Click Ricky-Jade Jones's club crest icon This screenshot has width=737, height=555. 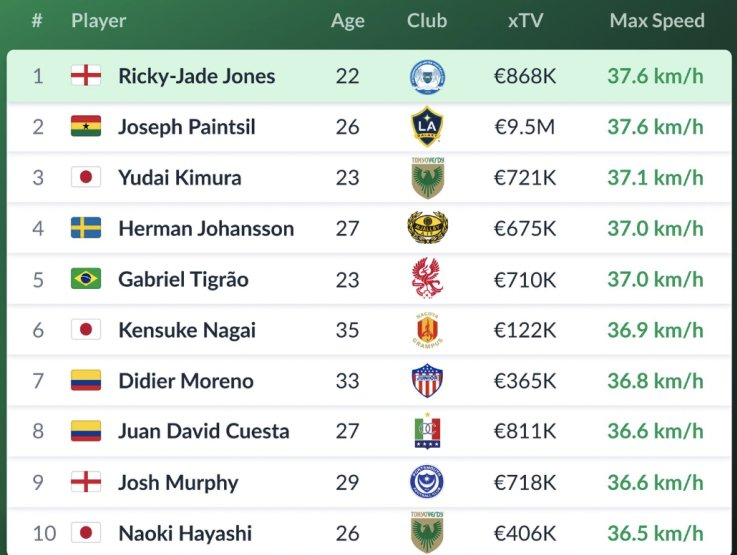tap(427, 77)
